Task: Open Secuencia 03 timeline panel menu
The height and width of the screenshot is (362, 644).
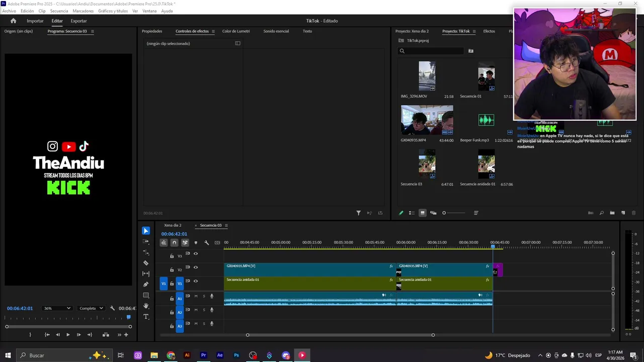Action: [x=226, y=225]
